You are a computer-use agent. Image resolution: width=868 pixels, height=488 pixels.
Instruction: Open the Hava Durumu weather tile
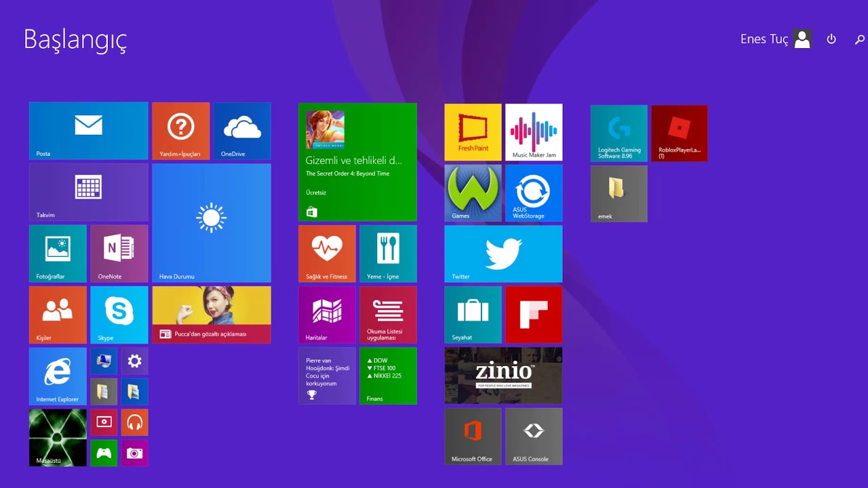point(212,223)
